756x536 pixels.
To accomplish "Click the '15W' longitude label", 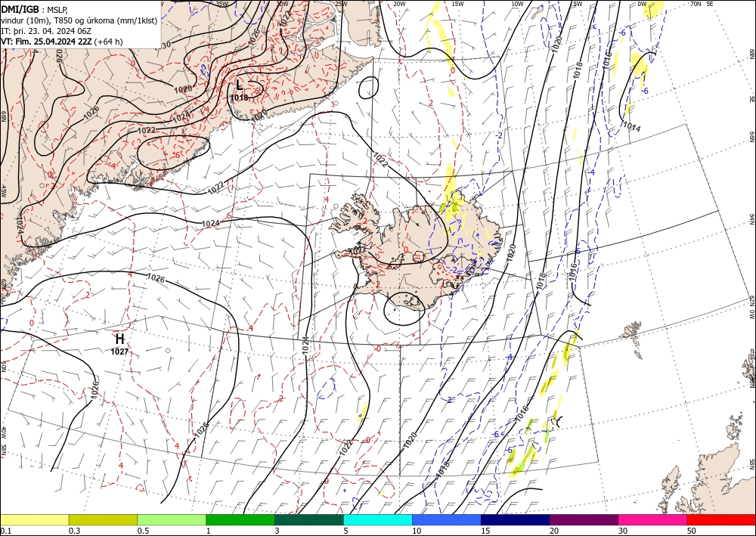I will (x=457, y=4).
